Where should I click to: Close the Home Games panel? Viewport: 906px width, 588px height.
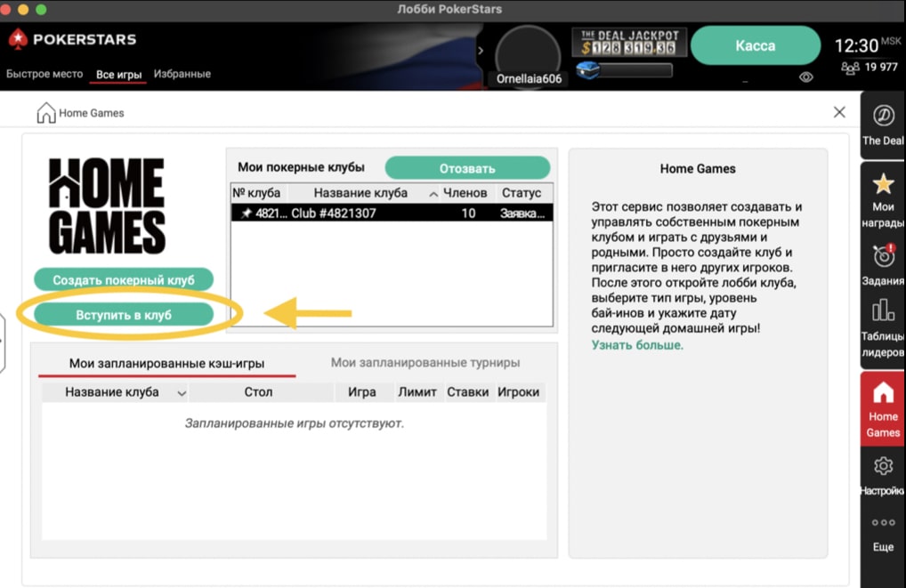tap(839, 112)
